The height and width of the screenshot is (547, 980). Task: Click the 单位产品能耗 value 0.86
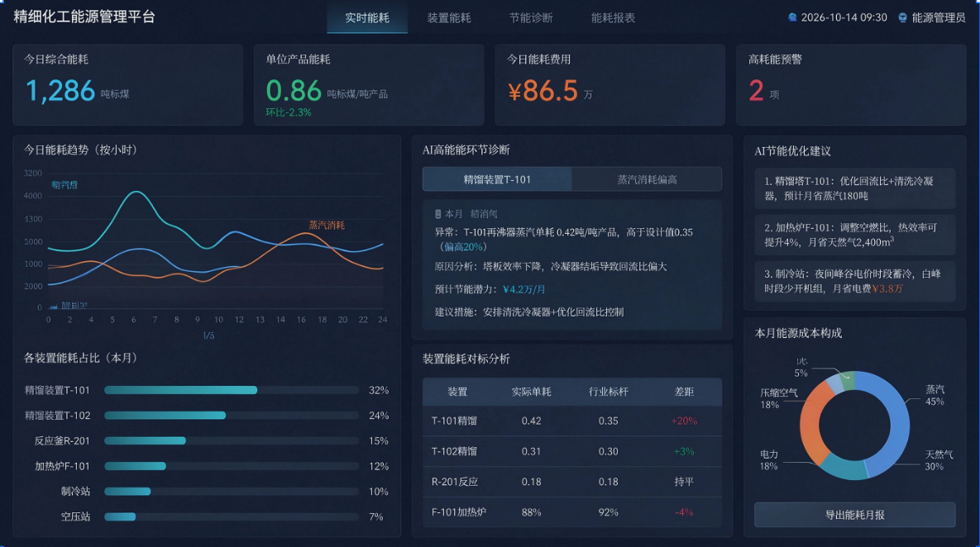click(x=293, y=91)
